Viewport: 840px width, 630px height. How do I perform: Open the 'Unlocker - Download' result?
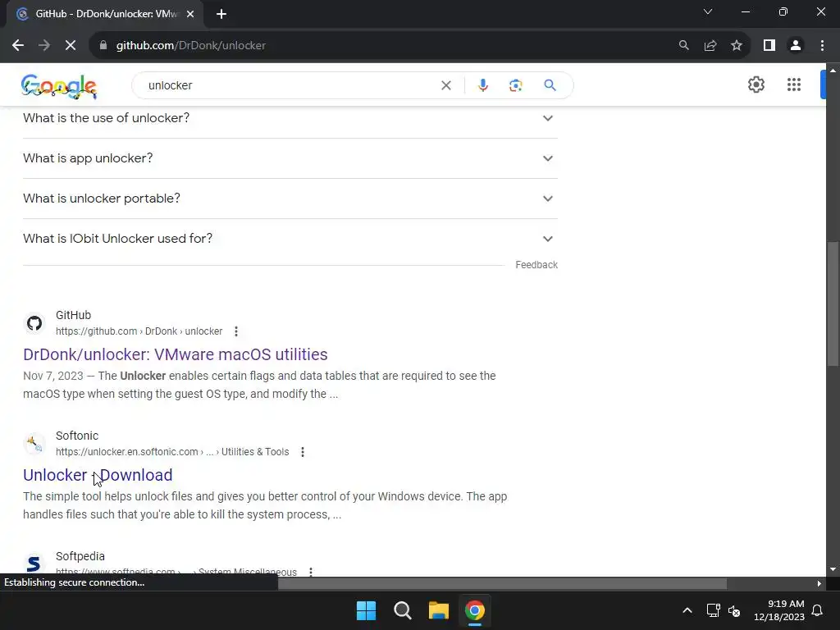98,475
